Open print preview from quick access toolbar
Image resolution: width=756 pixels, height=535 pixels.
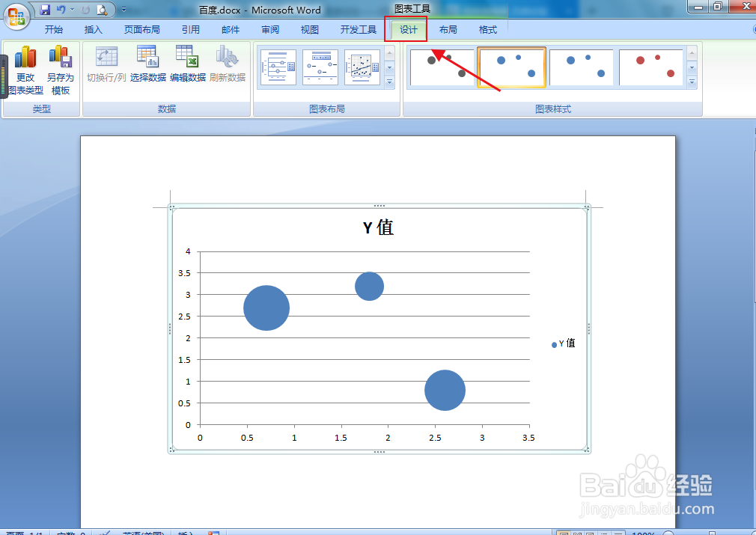pyautogui.click(x=102, y=9)
